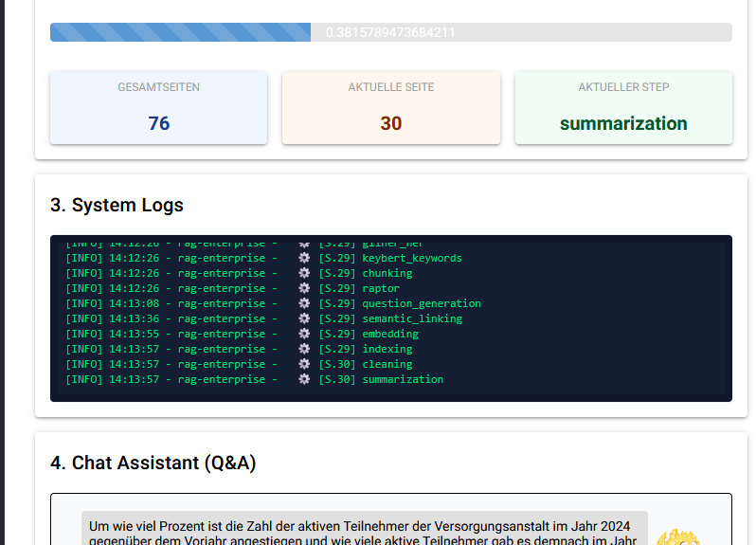
Task: Click the gear icon next to indexing
Action: point(304,349)
